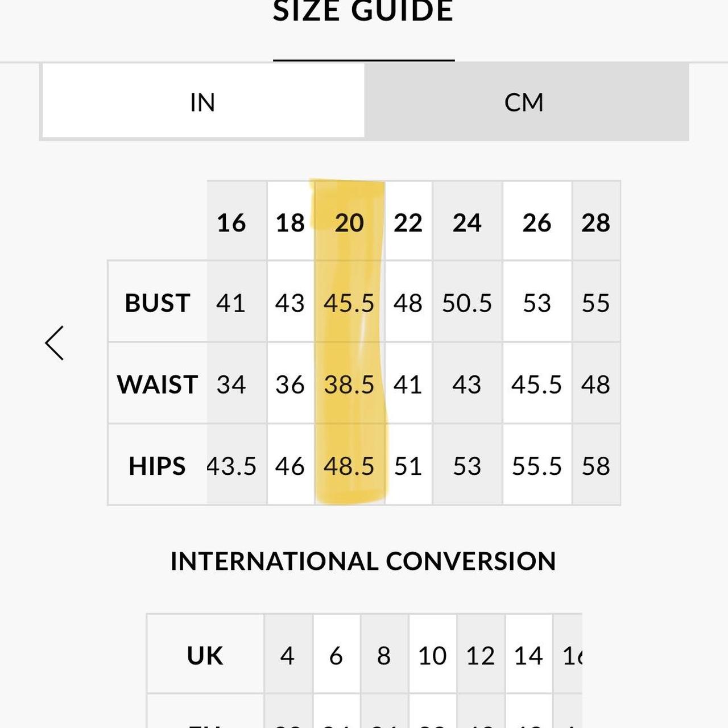Click the size 18 column header
The width and height of the screenshot is (728, 728).
pos(290,222)
